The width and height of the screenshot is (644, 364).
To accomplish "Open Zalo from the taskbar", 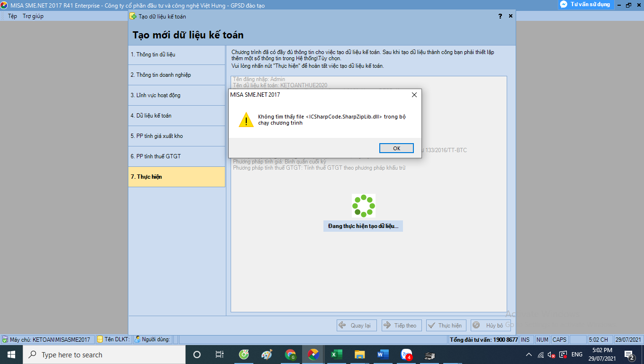I will pos(406,355).
